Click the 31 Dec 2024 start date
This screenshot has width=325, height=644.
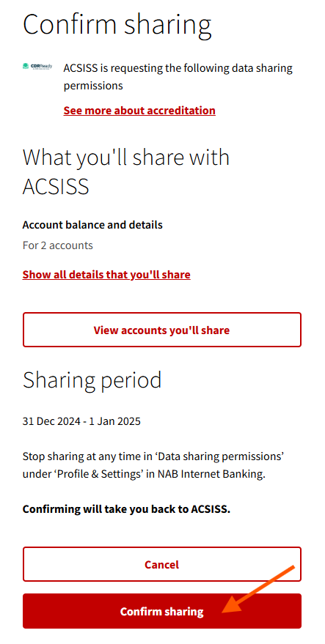(x=51, y=421)
